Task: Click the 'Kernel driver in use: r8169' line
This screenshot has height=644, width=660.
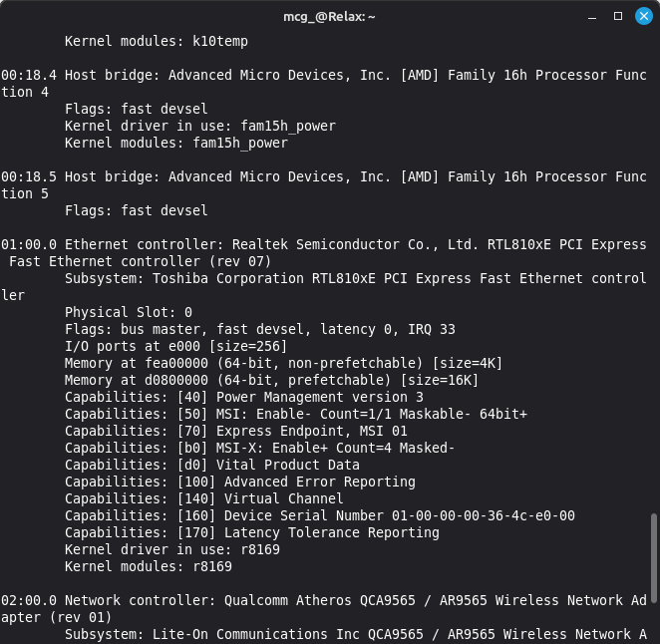Action: (x=172, y=549)
